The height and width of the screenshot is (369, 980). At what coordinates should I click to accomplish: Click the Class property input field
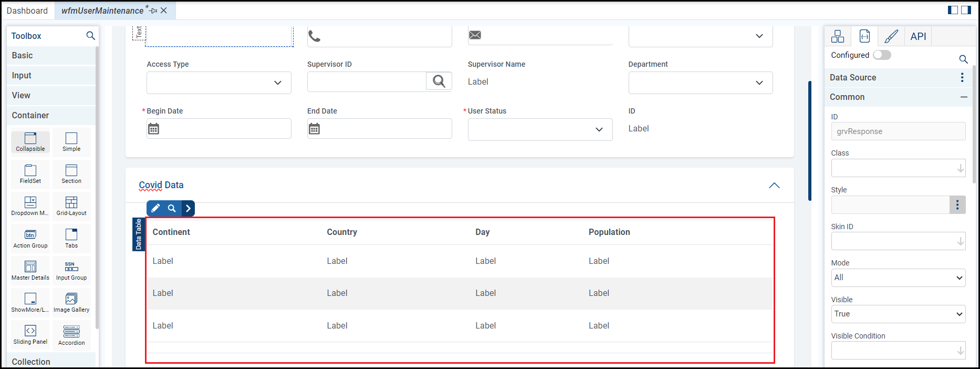pos(893,168)
